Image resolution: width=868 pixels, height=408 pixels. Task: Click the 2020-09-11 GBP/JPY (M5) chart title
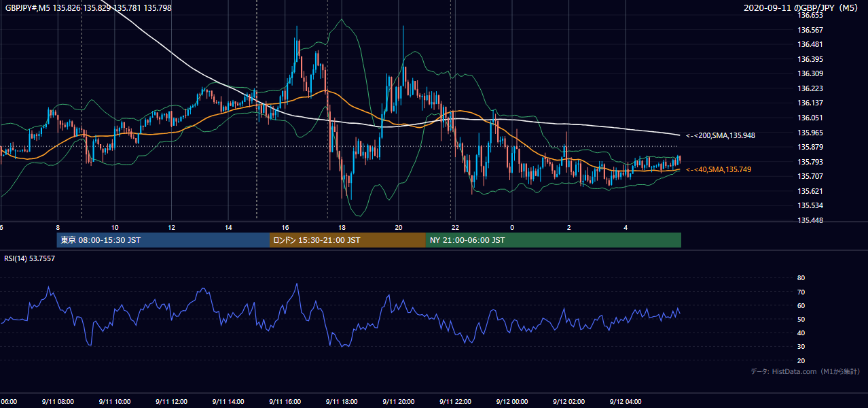click(x=801, y=8)
